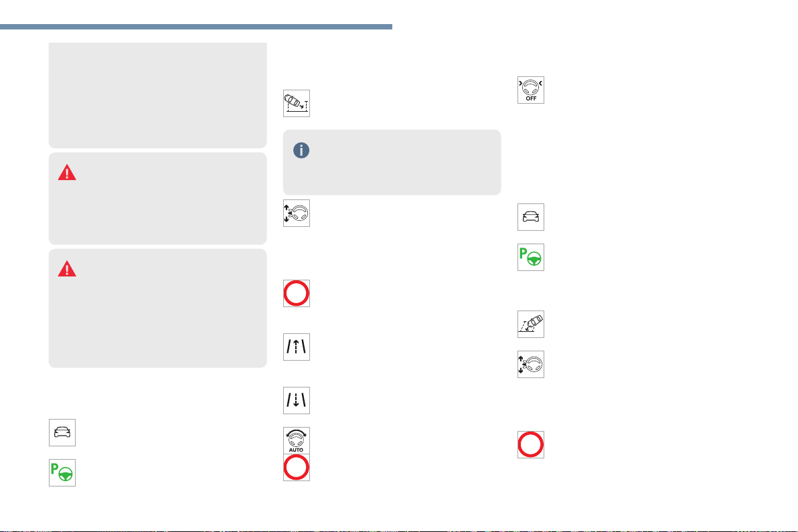The width and height of the screenshot is (798, 532).
Task: Click red circle directly beneath AUTO icon
Action: 297,468
